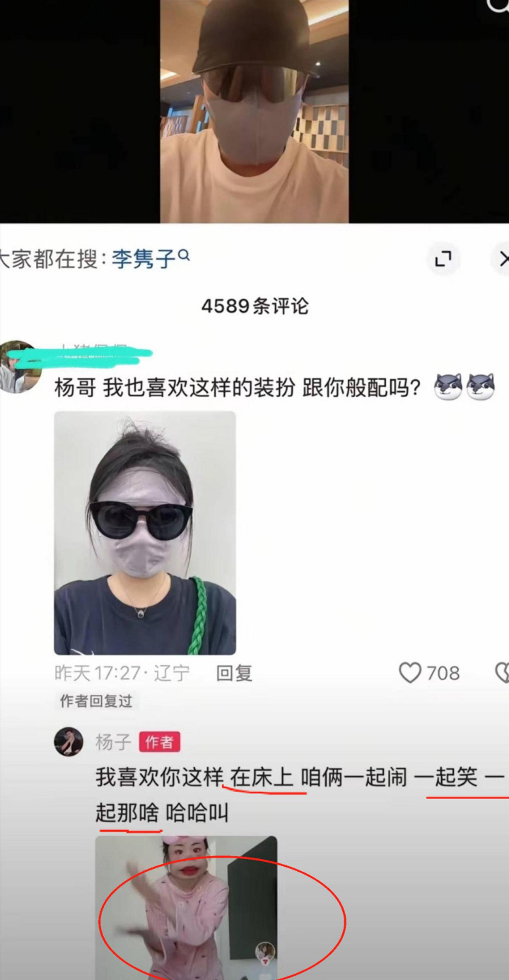Tap the dislike broken-heart icon

click(503, 672)
